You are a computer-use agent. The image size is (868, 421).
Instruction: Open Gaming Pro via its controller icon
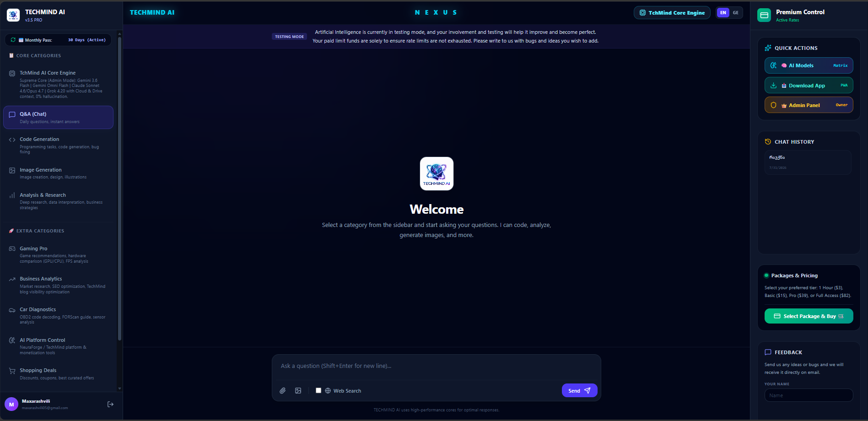[x=12, y=249]
